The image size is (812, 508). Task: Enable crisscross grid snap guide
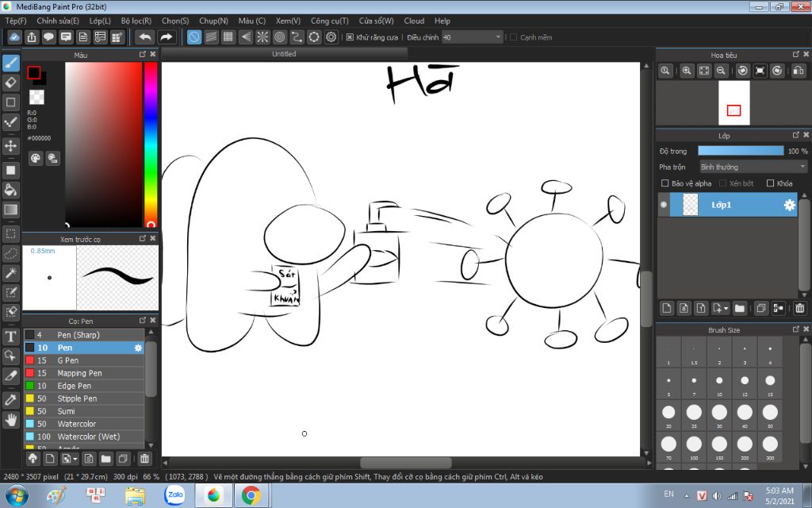tap(228, 37)
